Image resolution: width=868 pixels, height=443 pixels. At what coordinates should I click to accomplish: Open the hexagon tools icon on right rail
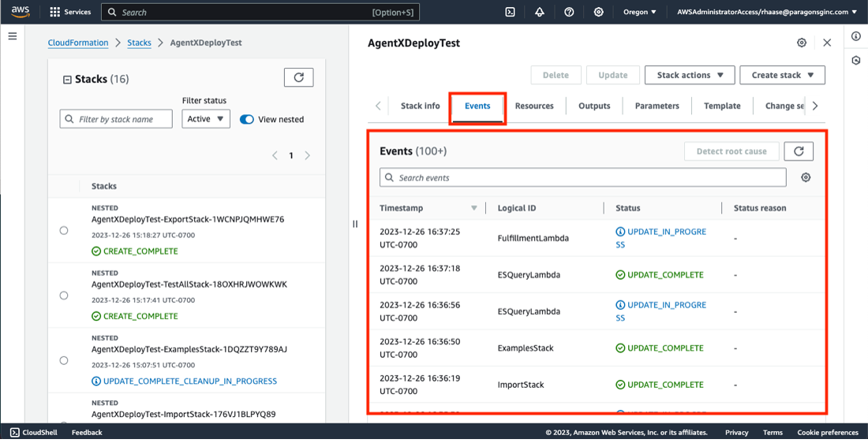[x=856, y=60]
